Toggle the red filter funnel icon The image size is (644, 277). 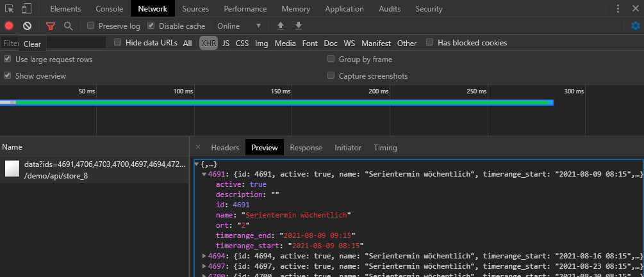pos(50,26)
